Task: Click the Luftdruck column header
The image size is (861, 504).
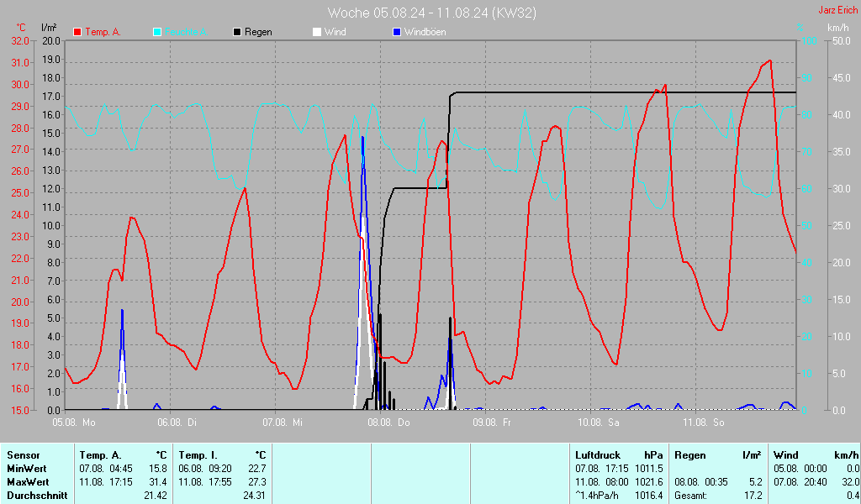Action: point(597,454)
